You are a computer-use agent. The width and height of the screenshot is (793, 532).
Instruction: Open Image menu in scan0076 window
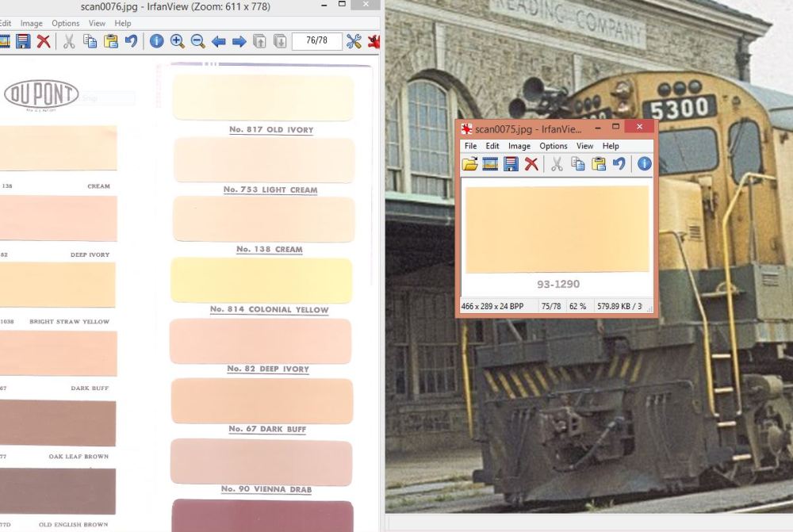point(32,23)
